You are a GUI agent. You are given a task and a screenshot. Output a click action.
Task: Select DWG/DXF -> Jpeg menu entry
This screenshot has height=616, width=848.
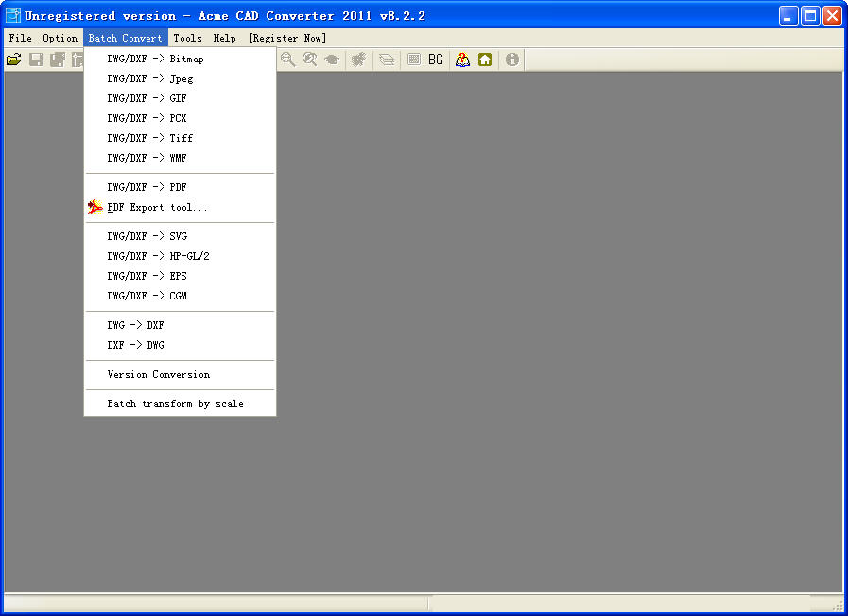149,78
